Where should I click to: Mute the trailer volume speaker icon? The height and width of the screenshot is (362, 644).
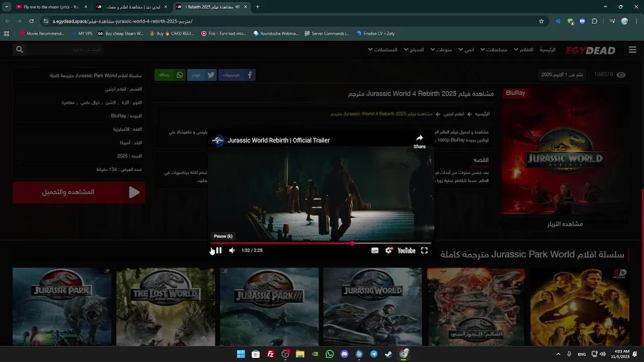point(232,250)
